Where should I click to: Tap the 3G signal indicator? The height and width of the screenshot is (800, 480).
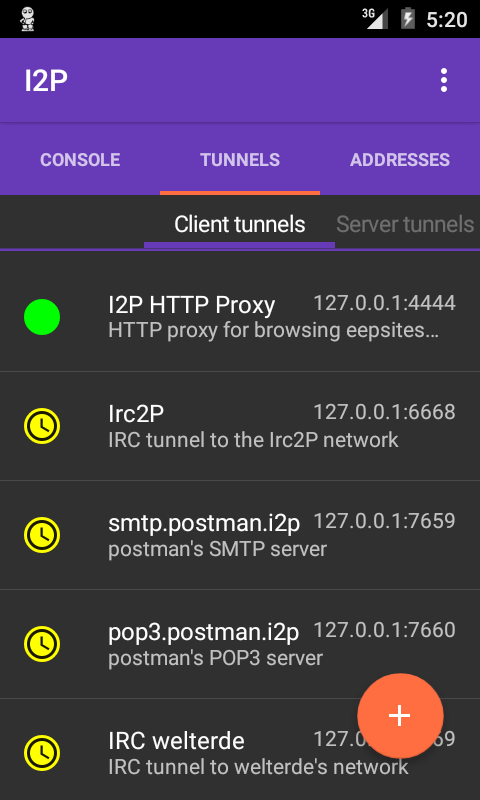click(x=375, y=19)
